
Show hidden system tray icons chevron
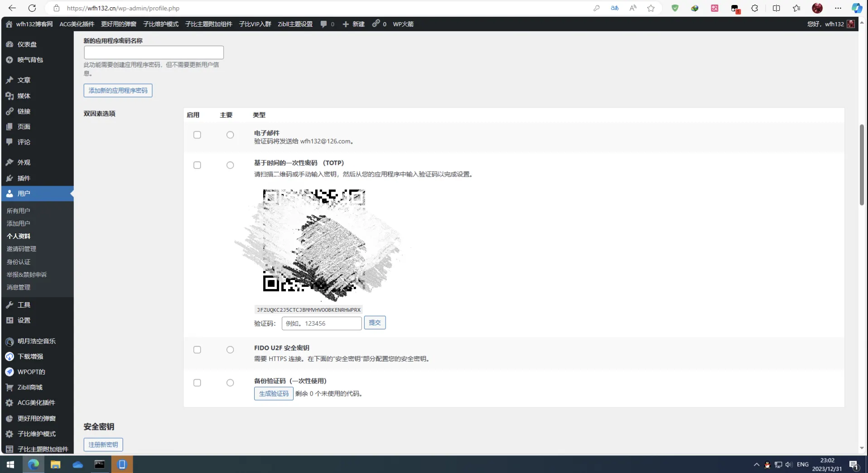[757, 464]
